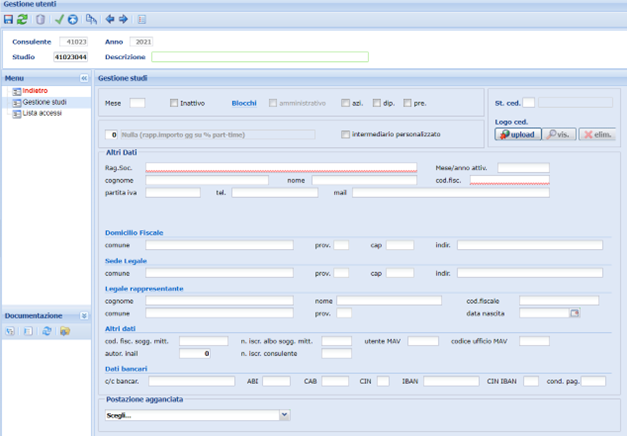Go to next record with right arrow

[x=123, y=19]
